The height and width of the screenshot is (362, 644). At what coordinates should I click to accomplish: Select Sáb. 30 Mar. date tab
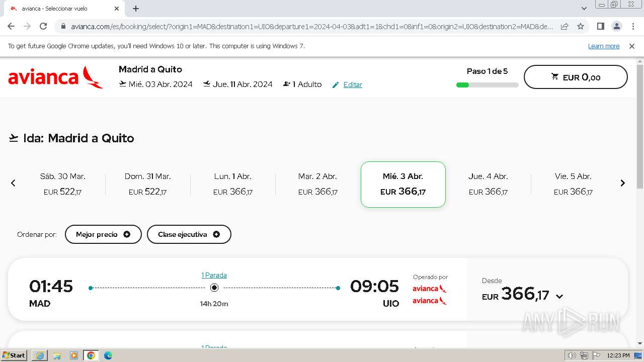click(63, 184)
